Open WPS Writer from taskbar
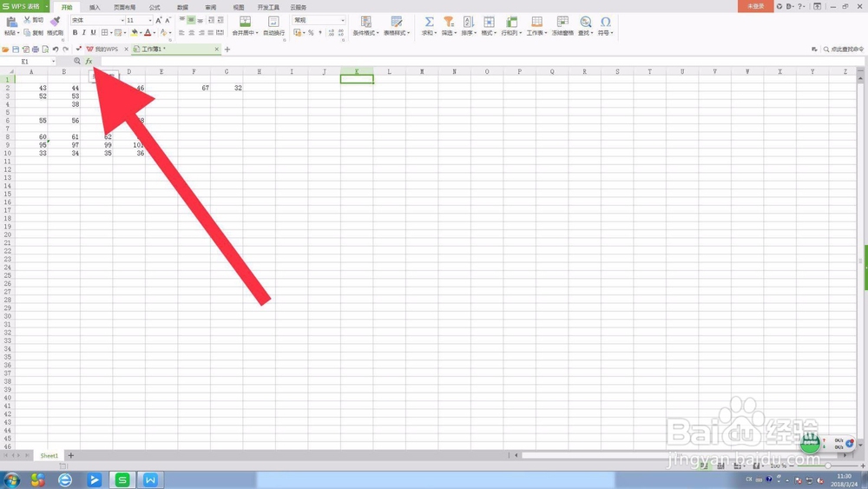This screenshot has height=489, width=868. point(150,479)
